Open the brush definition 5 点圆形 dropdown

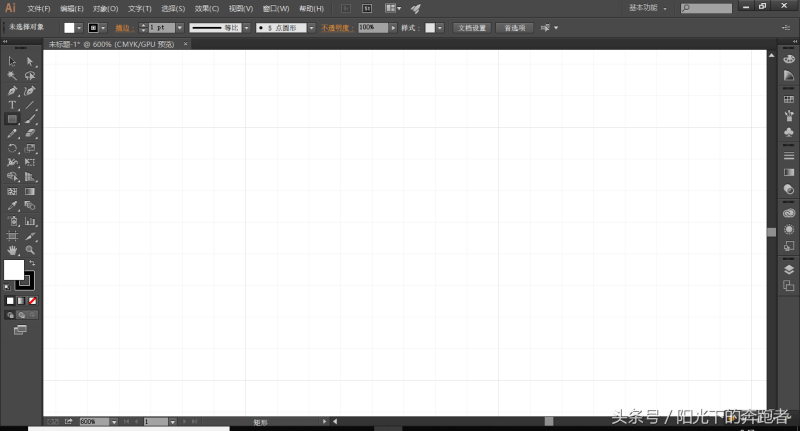(312, 28)
